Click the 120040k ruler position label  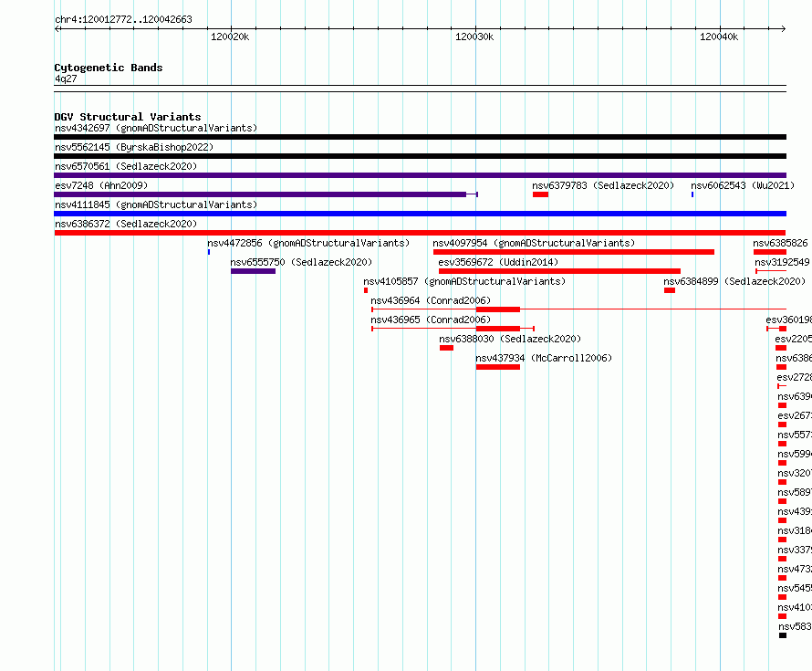(719, 37)
